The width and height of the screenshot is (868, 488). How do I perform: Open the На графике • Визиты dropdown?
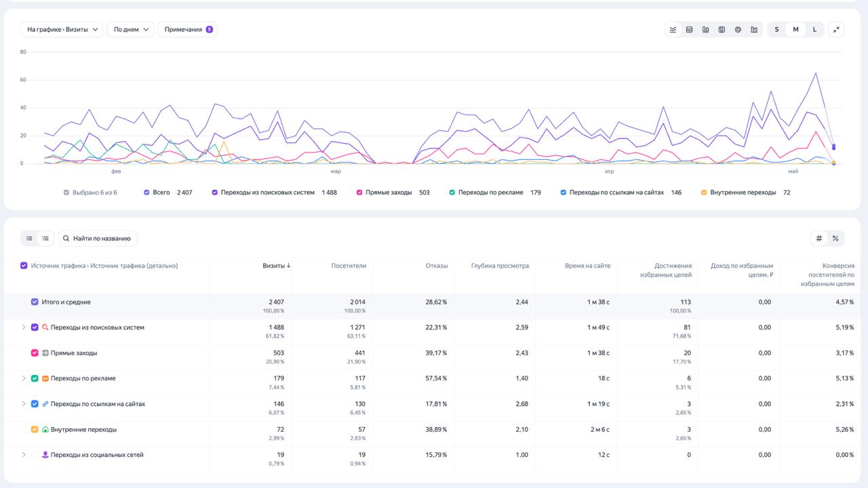coord(62,29)
